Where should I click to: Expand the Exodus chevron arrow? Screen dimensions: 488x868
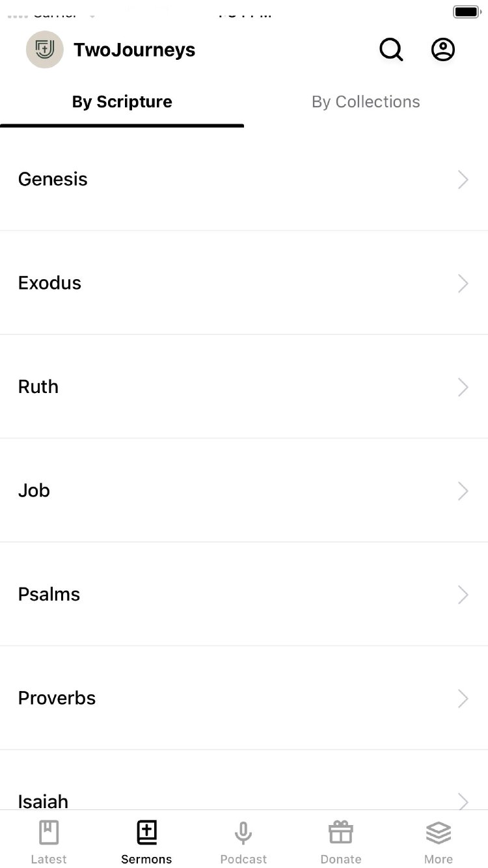(463, 283)
